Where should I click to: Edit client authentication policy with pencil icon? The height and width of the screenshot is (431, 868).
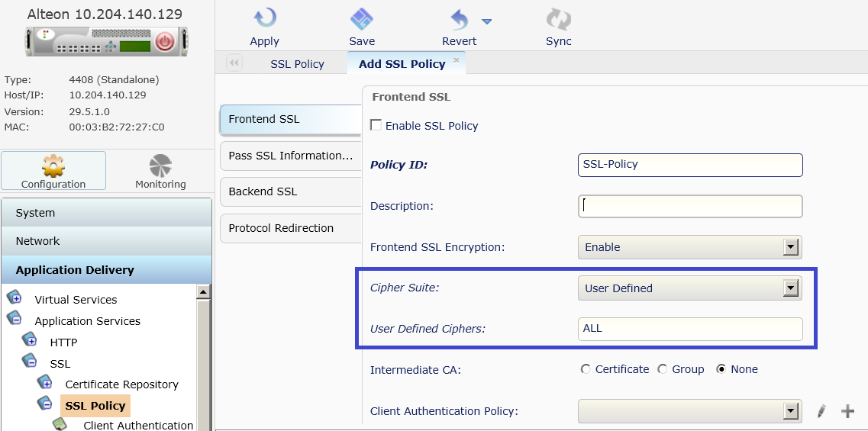click(821, 411)
